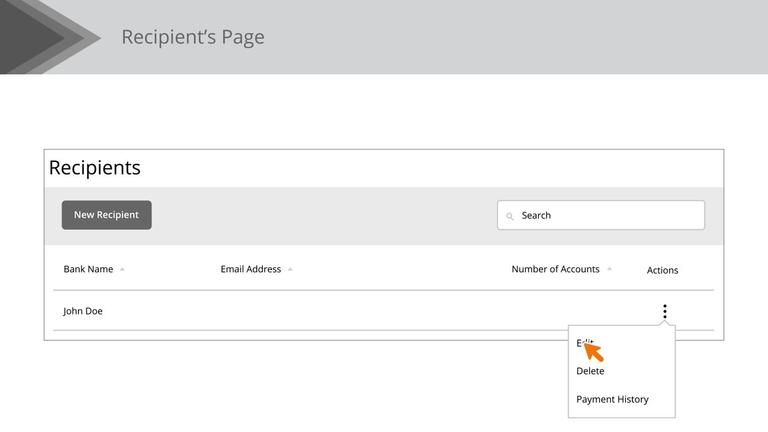Select the John Doe recipient name
Viewport: 768px width, 432px height.
point(83,311)
